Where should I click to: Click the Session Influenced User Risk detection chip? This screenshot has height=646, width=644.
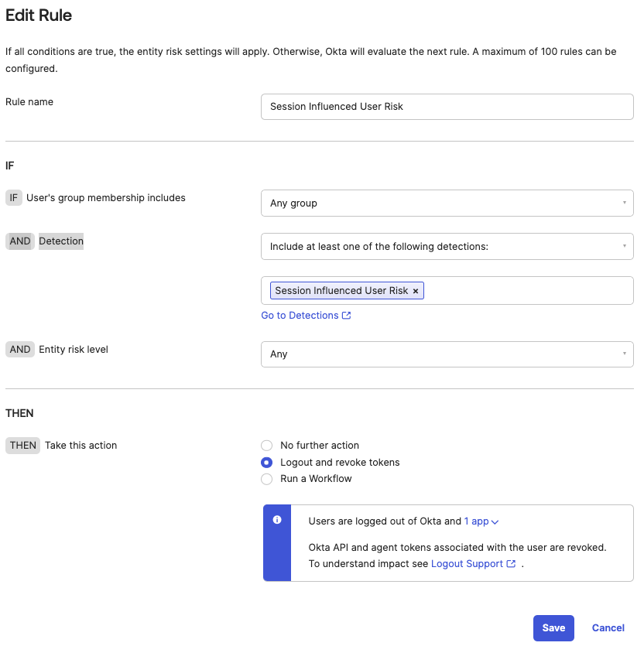coord(341,291)
